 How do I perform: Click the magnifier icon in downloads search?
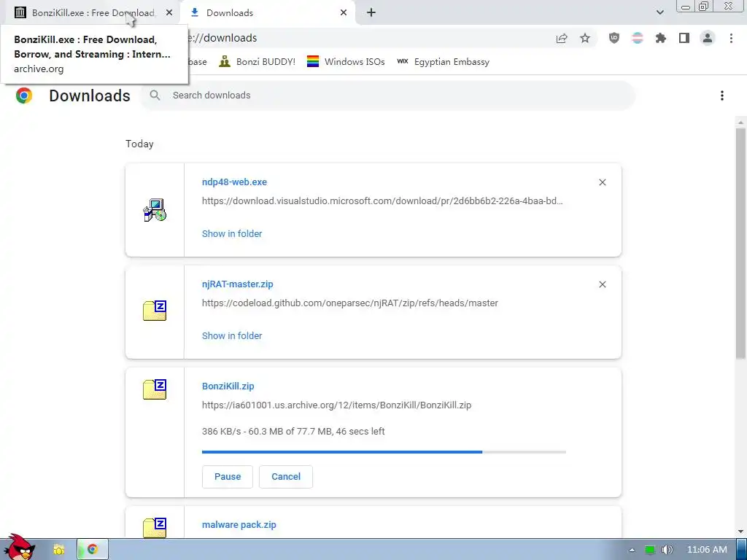[x=155, y=96]
